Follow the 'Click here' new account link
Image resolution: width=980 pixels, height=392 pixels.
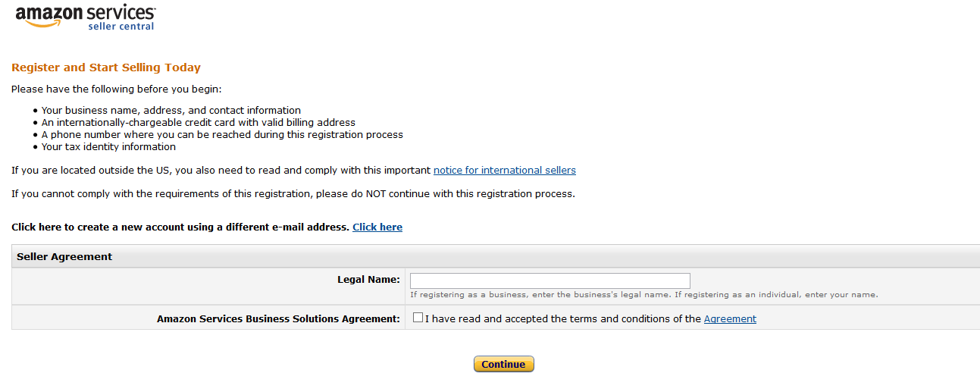pyautogui.click(x=377, y=227)
